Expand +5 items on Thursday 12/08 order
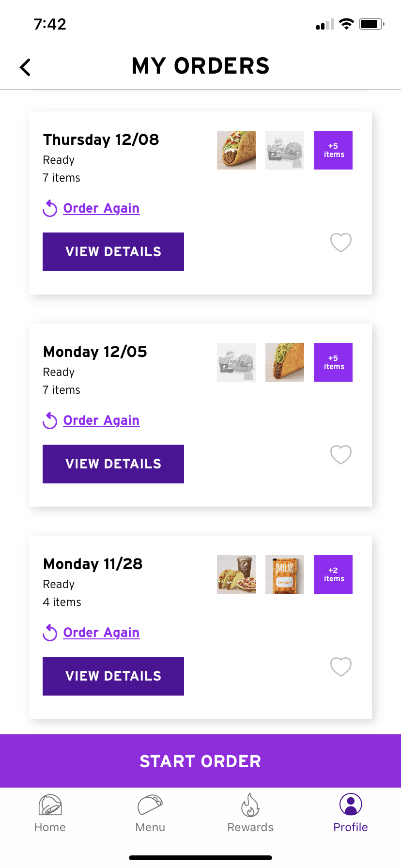The width and height of the screenshot is (401, 868). coord(333,150)
